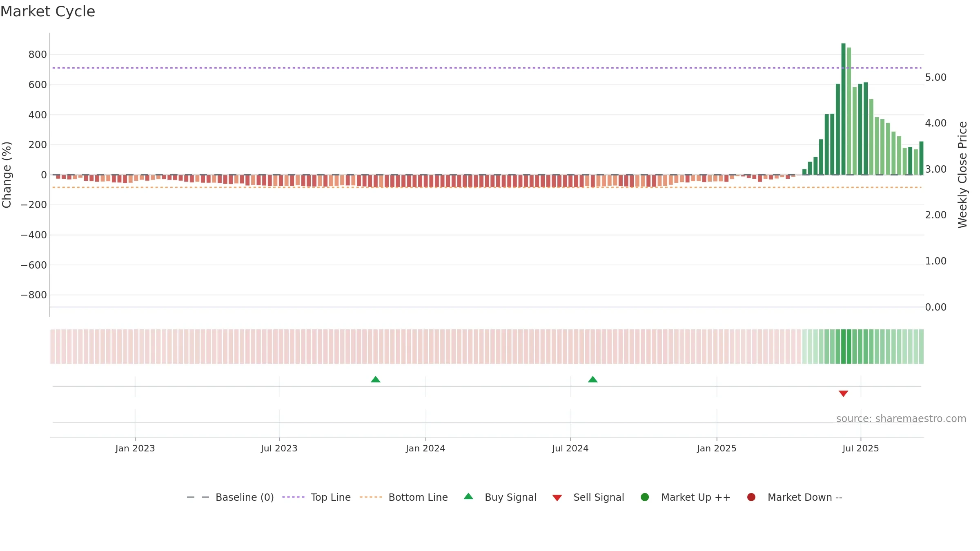Click the tallest green bar above 800
Image resolution: width=980 pixels, height=551 pixels.
point(844,109)
